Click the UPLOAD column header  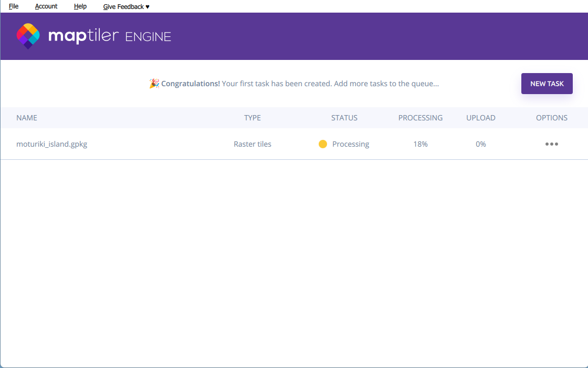[481, 118]
